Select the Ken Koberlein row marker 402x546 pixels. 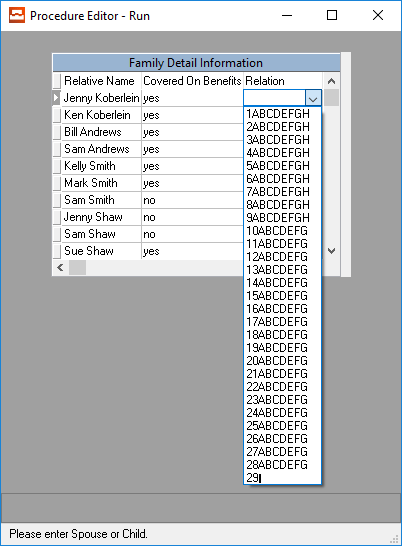[57, 115]
